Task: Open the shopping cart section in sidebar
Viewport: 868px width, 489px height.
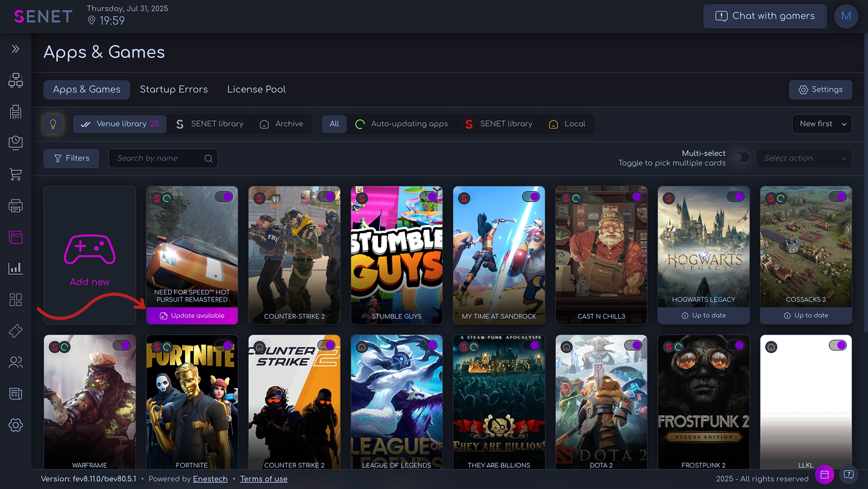Action: tap(16, 174)
